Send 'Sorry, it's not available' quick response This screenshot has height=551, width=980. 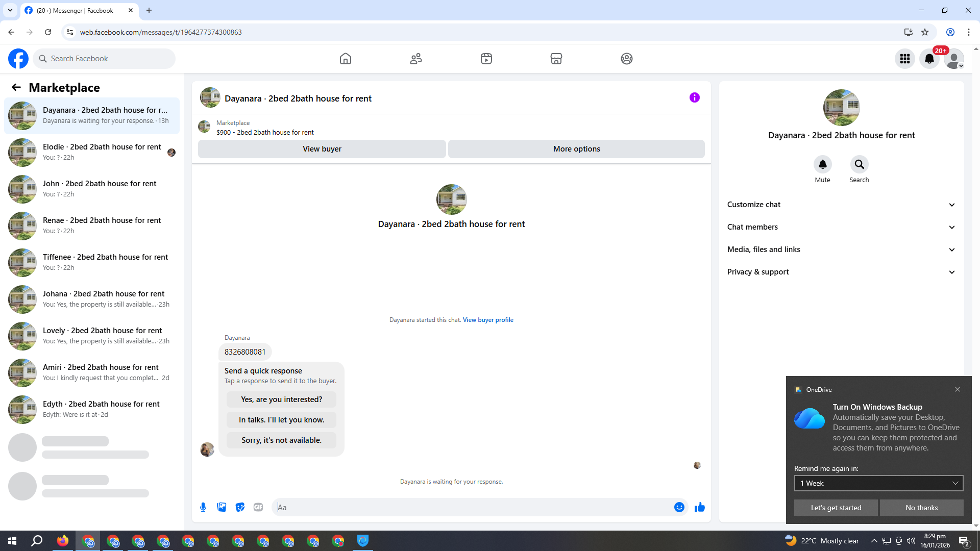[281, 440]
